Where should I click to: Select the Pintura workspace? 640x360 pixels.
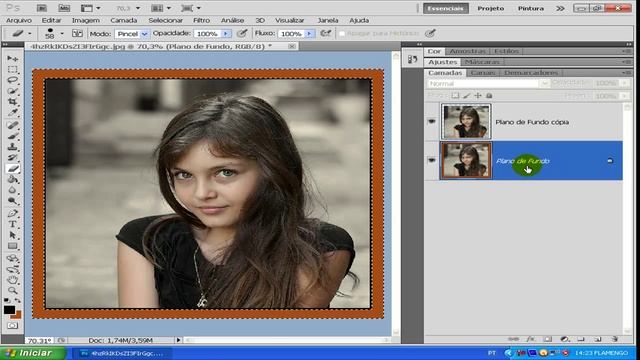click(531, 8)
